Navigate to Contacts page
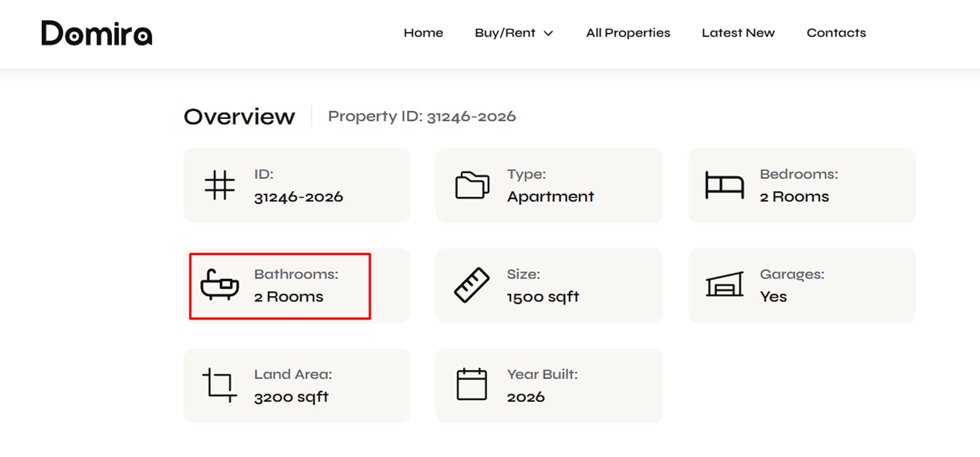 click(x=836, y=33)
